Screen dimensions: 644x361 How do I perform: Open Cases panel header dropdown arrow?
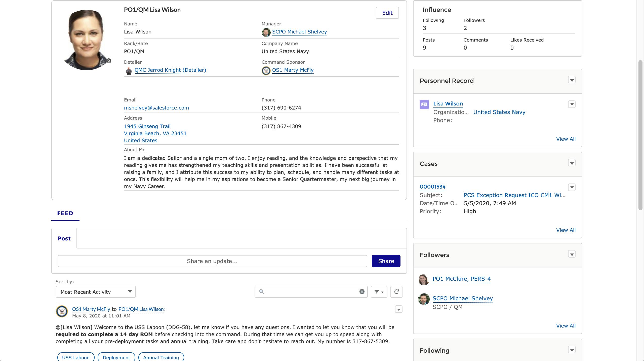(x=572, y=163)
